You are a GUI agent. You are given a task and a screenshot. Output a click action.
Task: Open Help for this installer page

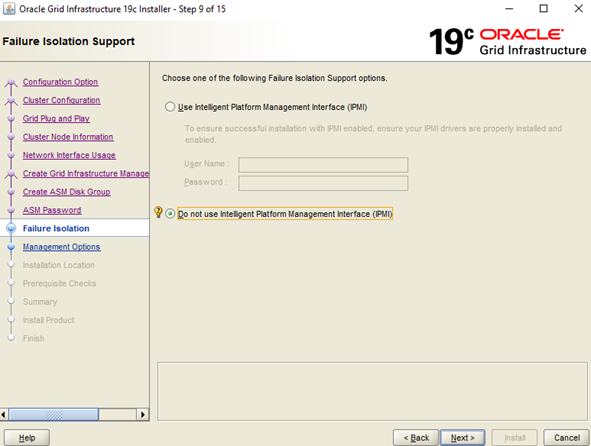27,438
